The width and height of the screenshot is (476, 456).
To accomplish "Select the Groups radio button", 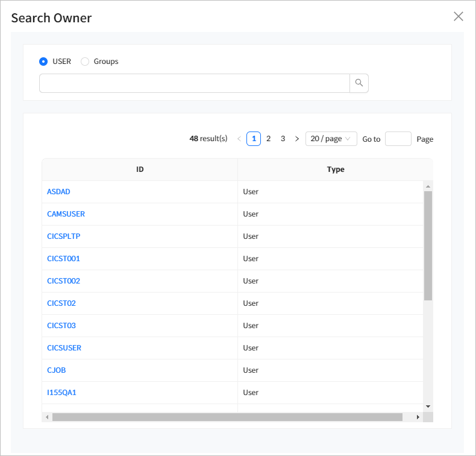I will pos(85,62).
